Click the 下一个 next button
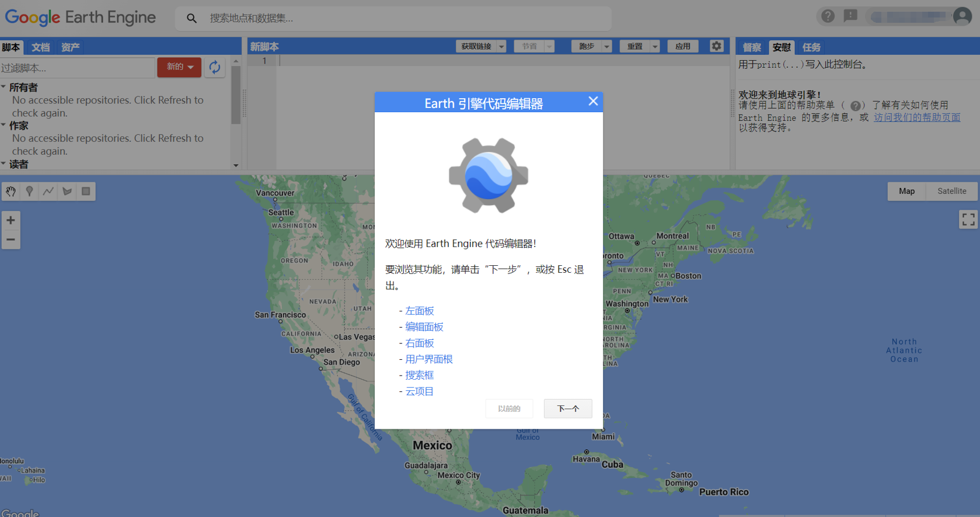 click(568, 408)
